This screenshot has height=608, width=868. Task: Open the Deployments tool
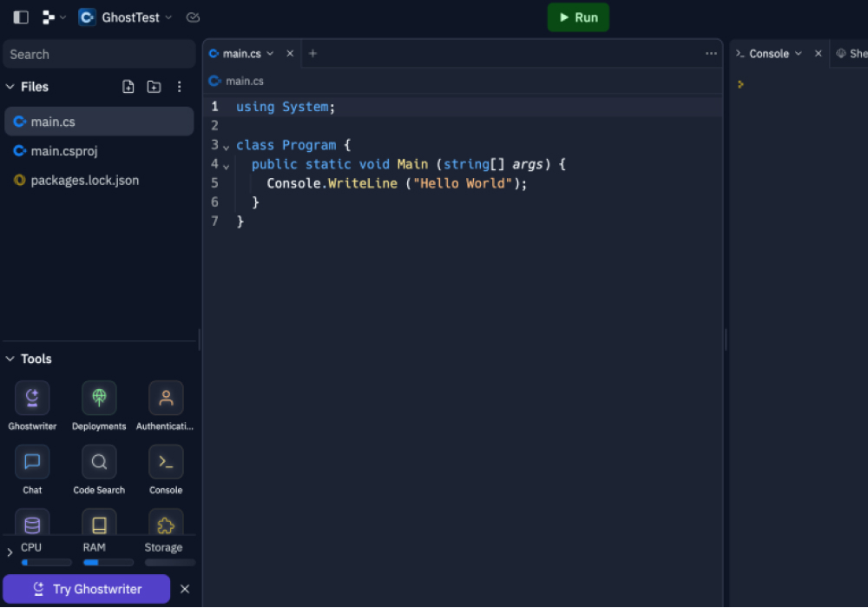click(99, 398)
